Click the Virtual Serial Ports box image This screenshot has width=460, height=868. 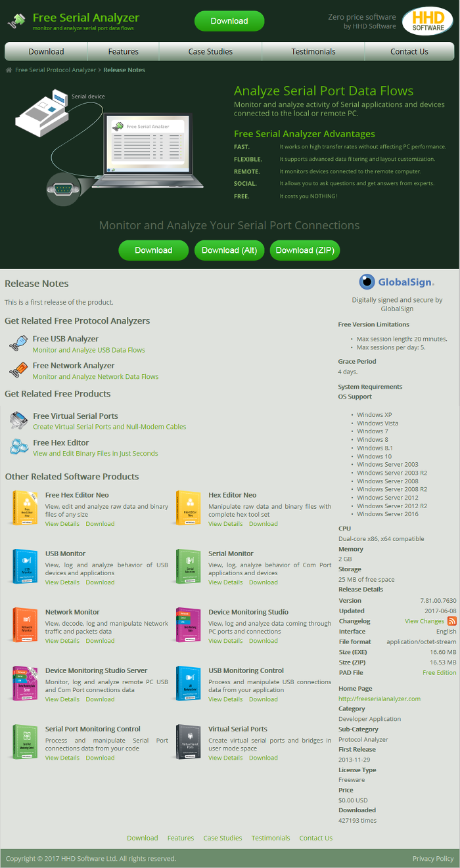coord(188,741)
